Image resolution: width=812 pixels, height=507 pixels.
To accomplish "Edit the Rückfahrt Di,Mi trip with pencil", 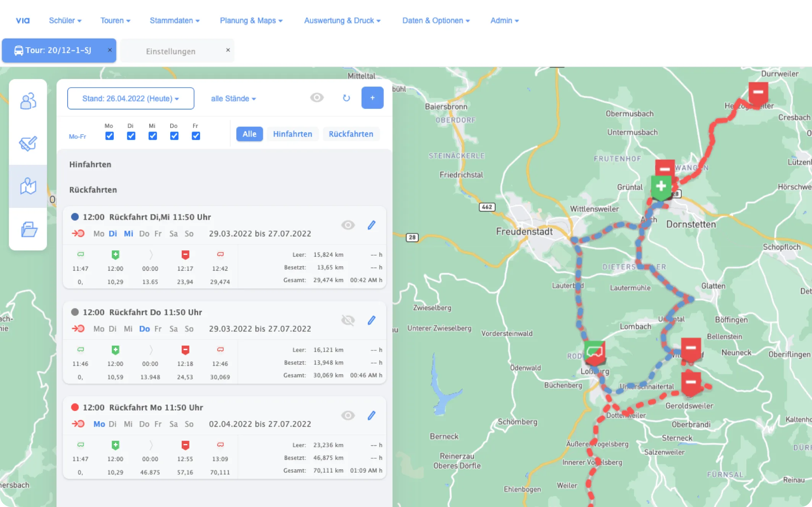I will pos(371,225).
